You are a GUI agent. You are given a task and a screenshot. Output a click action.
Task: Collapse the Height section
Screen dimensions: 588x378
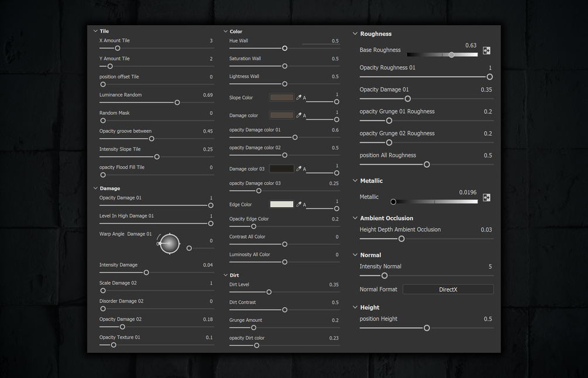point(355,308)
